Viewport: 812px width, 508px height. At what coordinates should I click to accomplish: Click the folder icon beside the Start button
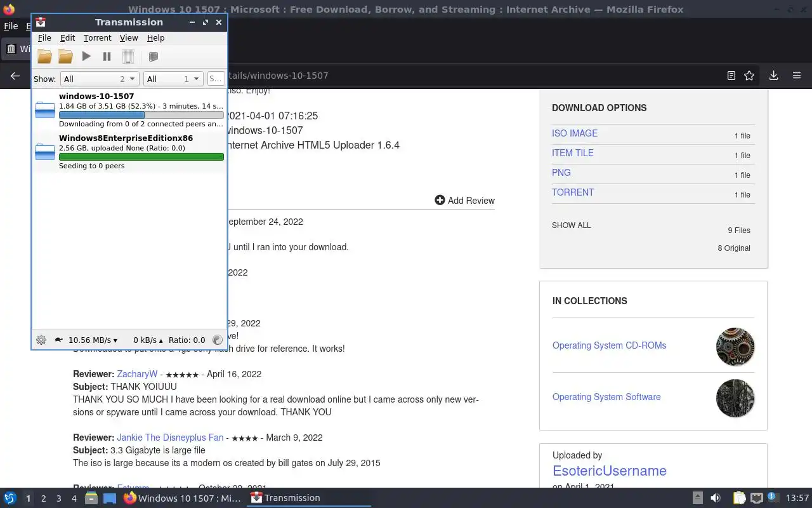(65, 57)
